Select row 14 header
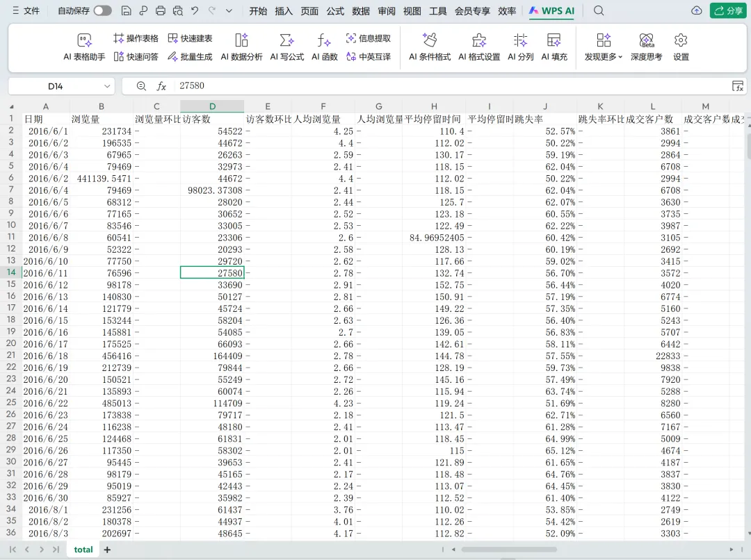751x560 pixels. coord(11,272)
